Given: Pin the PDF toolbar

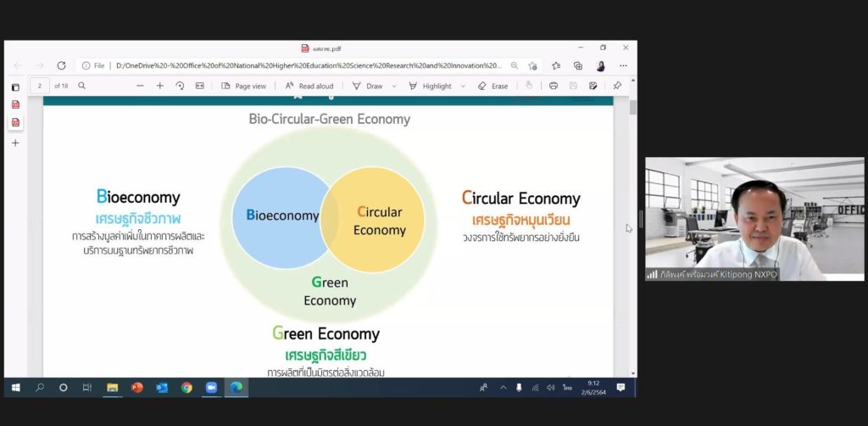Looking at the screenshot, I should coord(617,86).
